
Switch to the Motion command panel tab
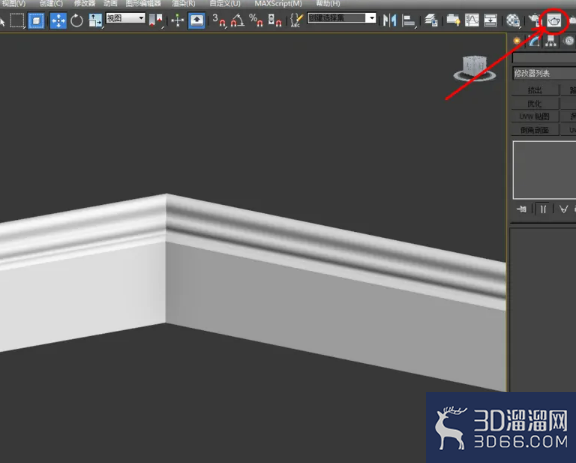point(569,41)
